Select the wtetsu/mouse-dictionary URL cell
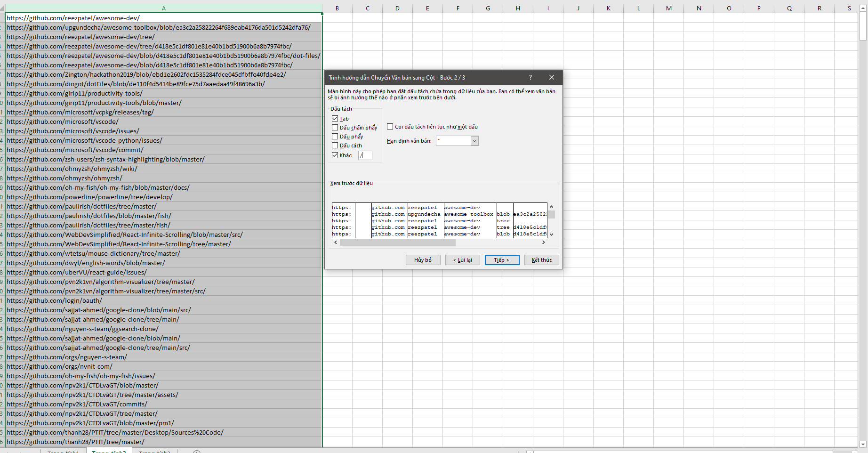868x453 pixels. pyautogui.click(x=164, y=253)
